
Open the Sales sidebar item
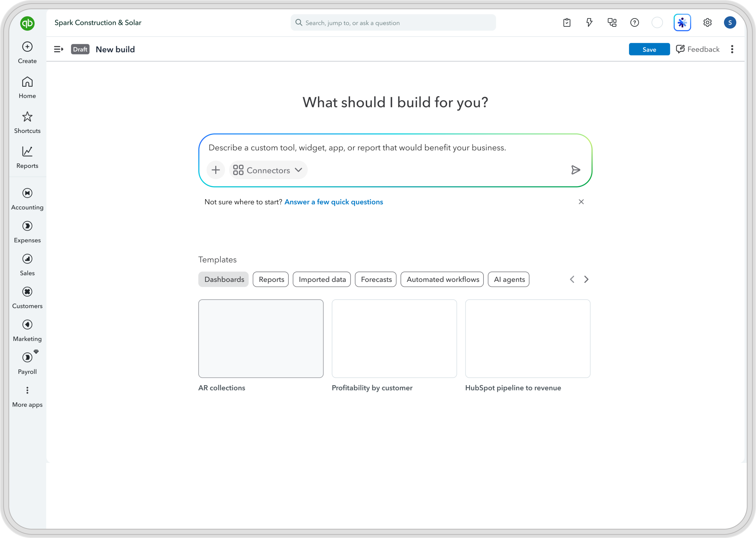(27, 265)
